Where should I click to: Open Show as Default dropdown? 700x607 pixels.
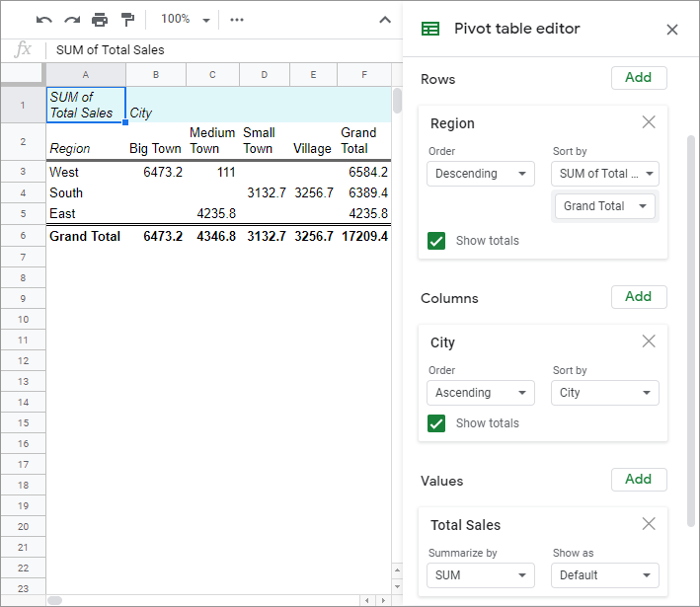click(605, 575)
